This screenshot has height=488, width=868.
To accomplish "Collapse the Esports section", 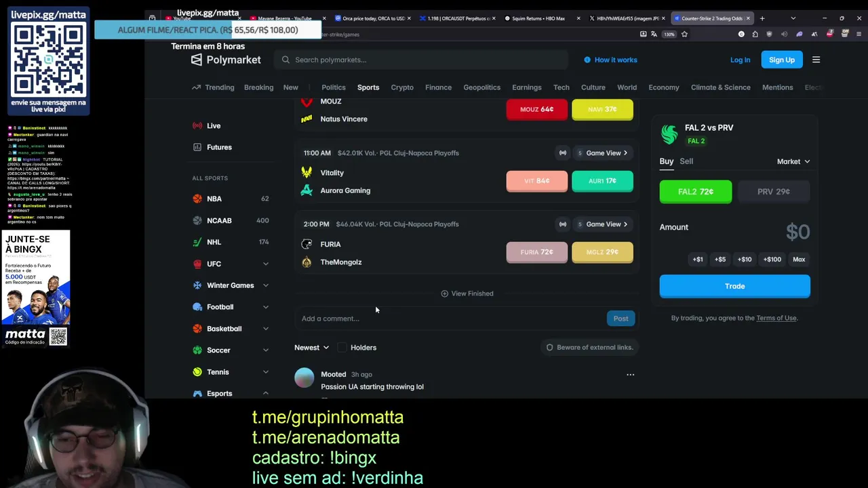I will coord(265,394).
